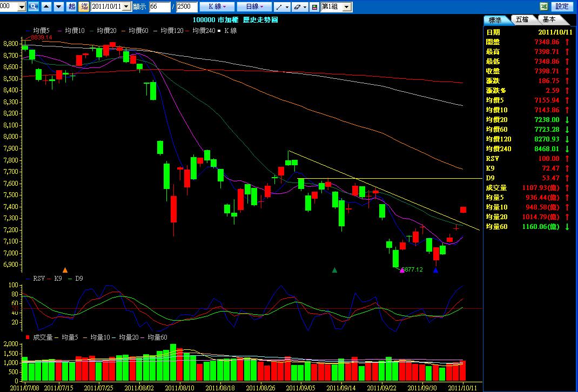Click the 2011/09/14 date axis label
Image resolution: width=578 pixels, height=392 pixels.
[341, 388]
